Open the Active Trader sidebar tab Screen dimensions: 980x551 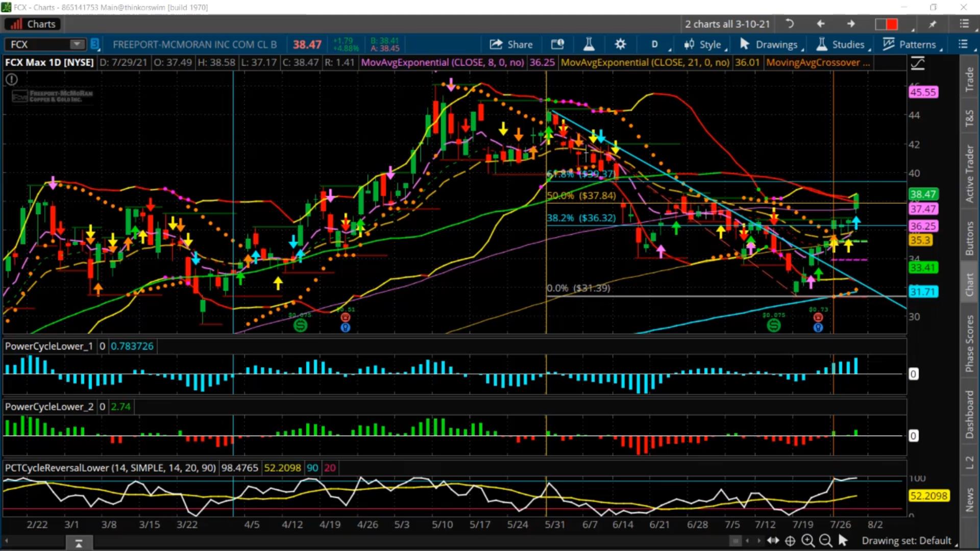tap(969, 173)
